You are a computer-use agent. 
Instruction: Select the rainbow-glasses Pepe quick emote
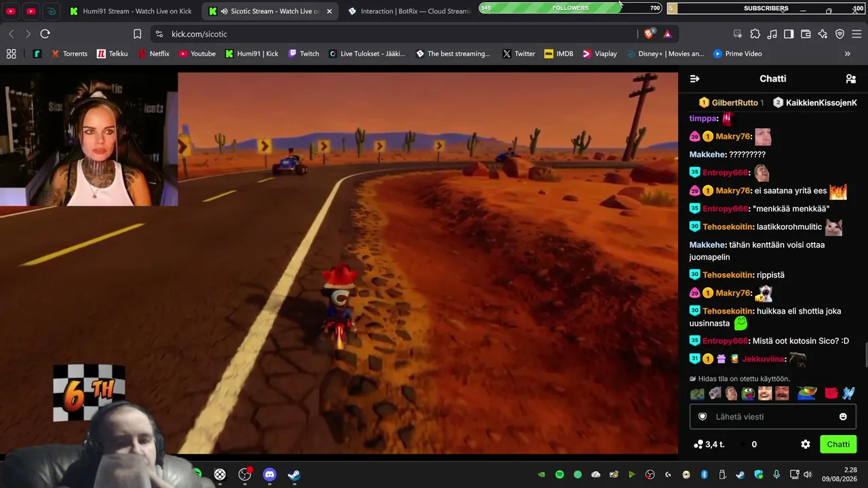coord(807,393)
